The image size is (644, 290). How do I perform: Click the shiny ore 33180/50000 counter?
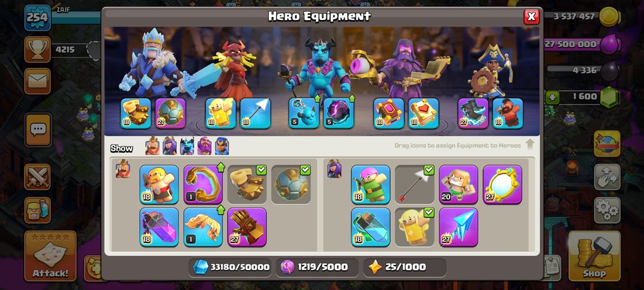pyautogui.click(x=231, y=267)
